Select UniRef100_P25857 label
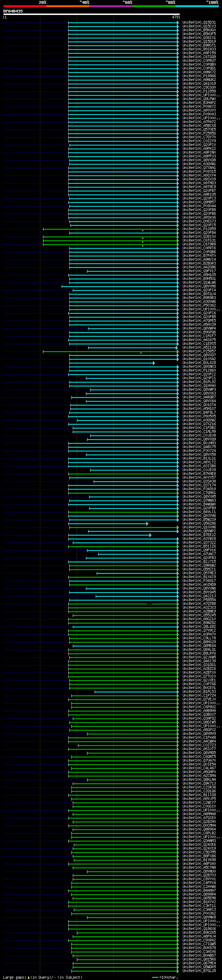 [x=199, y=351]
